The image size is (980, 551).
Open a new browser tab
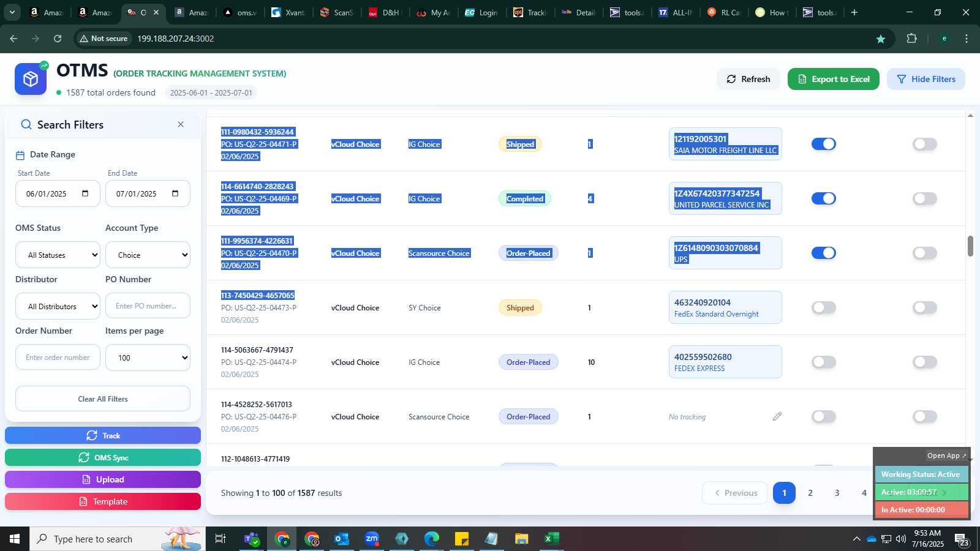(854, 12)
